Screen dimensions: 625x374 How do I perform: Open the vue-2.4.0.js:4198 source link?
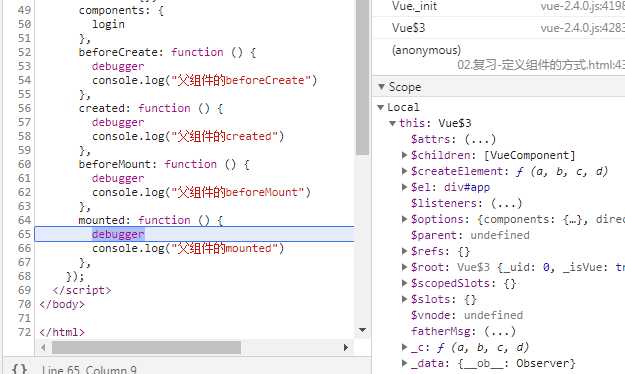point(582,6)
